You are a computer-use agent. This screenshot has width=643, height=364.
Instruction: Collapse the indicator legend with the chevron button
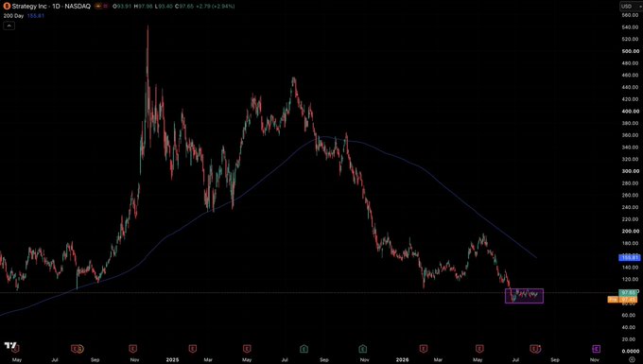(9, 26)
